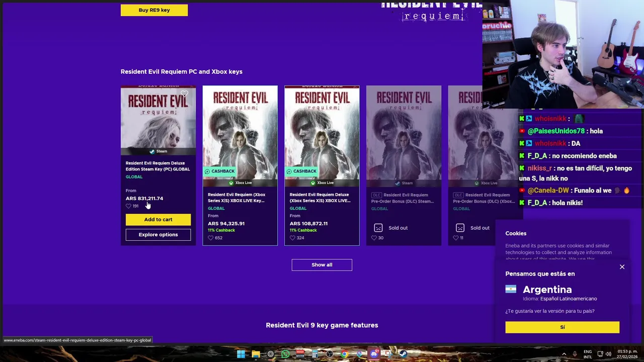This screenshot has width=644, height=362.
Task: Open the volume tray icon
Action: 608,354
